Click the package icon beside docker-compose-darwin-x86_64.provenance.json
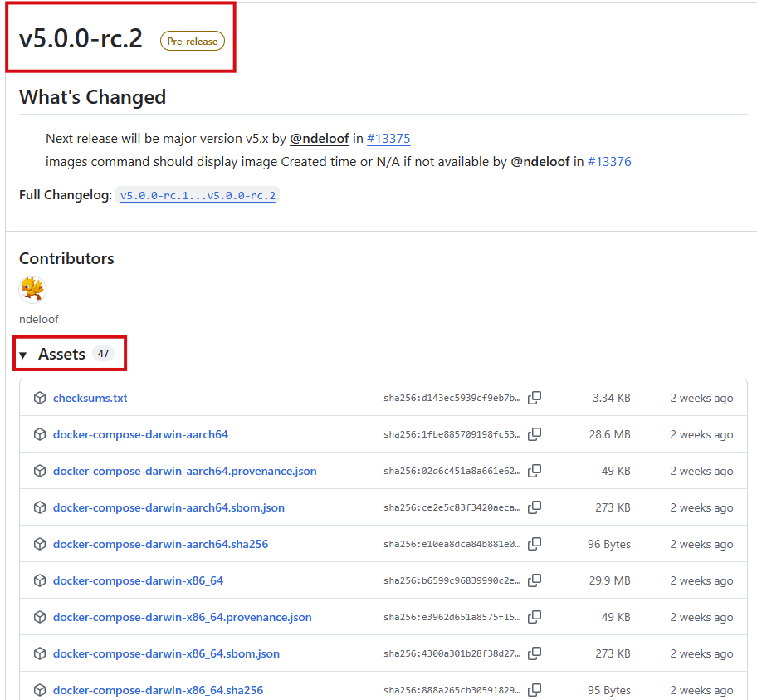 click(40, 617)
